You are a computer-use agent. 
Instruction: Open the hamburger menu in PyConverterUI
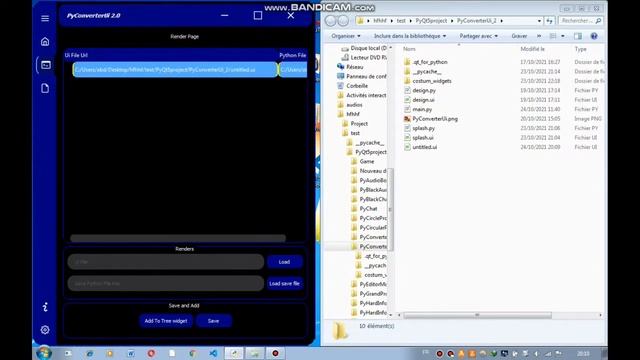pyautogui.click(x=45, y=18)
